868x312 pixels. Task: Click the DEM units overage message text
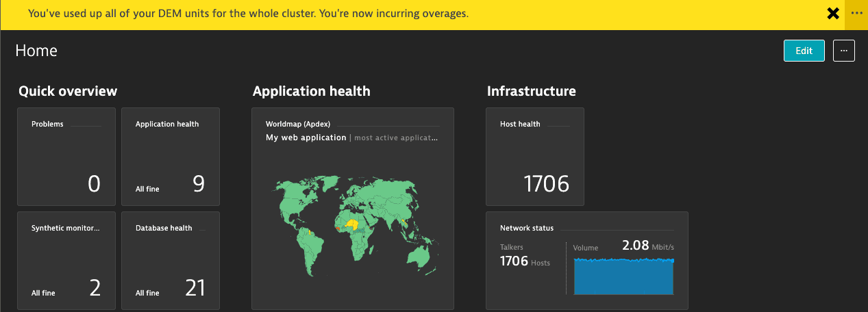click(248, 14)
